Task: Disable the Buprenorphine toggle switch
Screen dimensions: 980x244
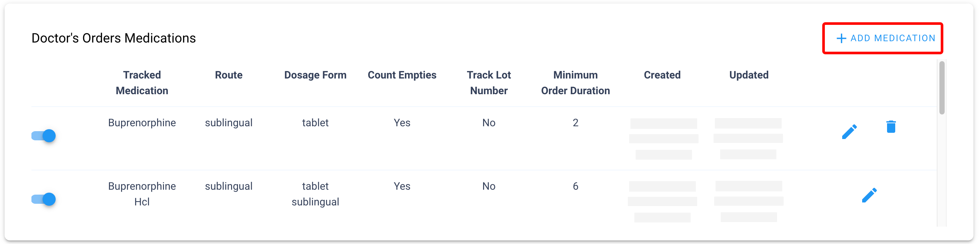Action: [44, 136]
